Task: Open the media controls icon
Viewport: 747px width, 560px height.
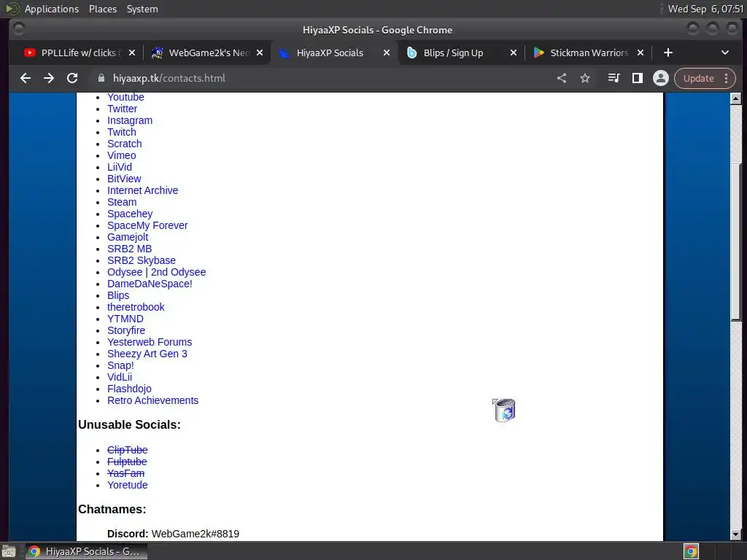Action: [614, 78]
